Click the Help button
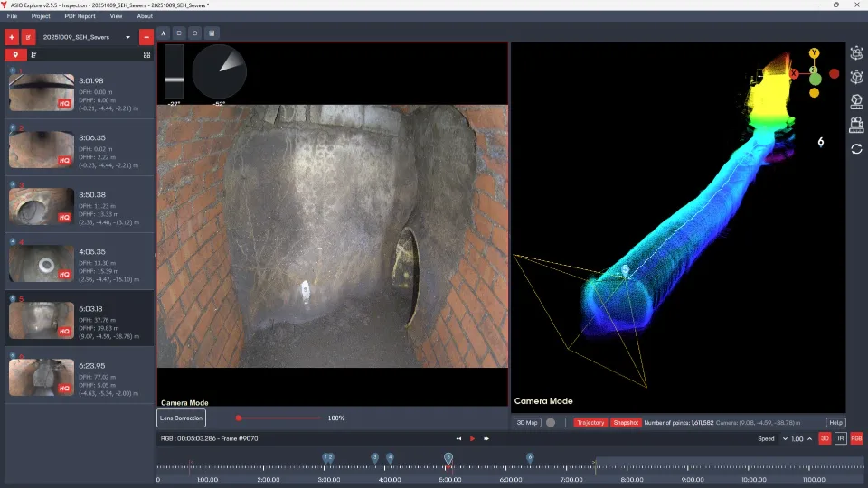Viewport: 868px width, 488px height. tap(835, 422)
